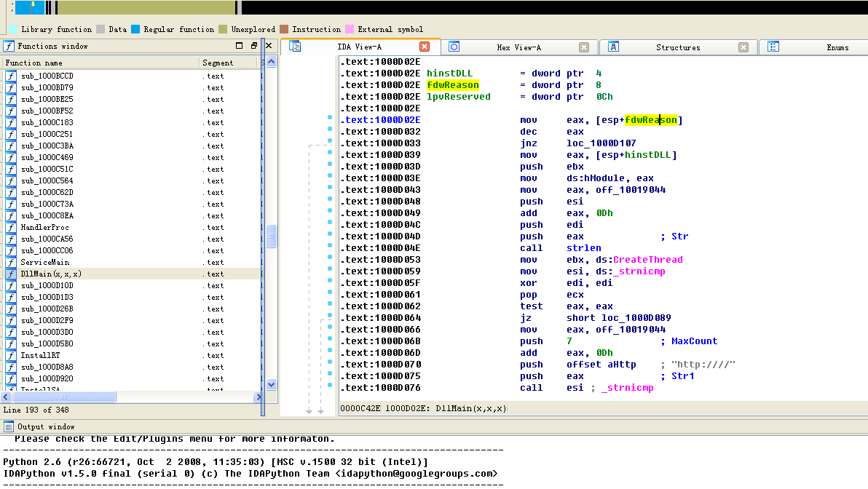Click the highlighted fdwReason variable definition
This screenshot has width=868, height=489.
coord(453,85)
